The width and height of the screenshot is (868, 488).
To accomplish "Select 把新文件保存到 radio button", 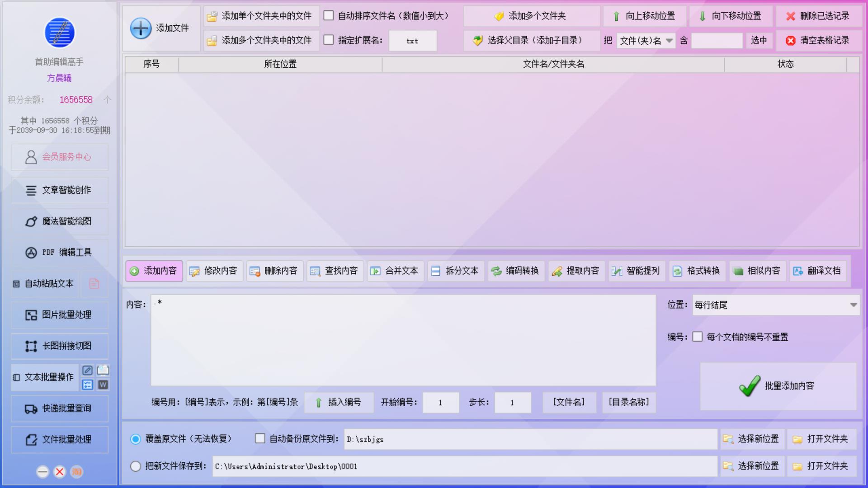I will tap(136, 466).
